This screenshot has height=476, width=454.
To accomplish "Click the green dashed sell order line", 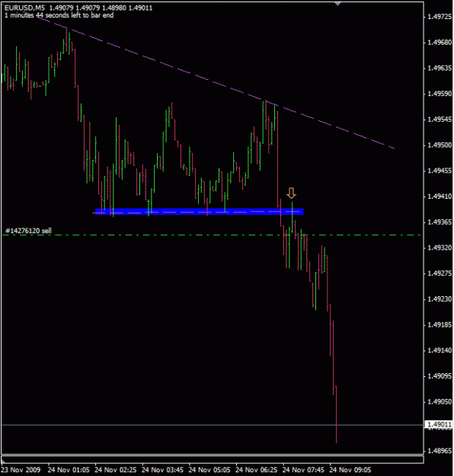I will (211, 235).
